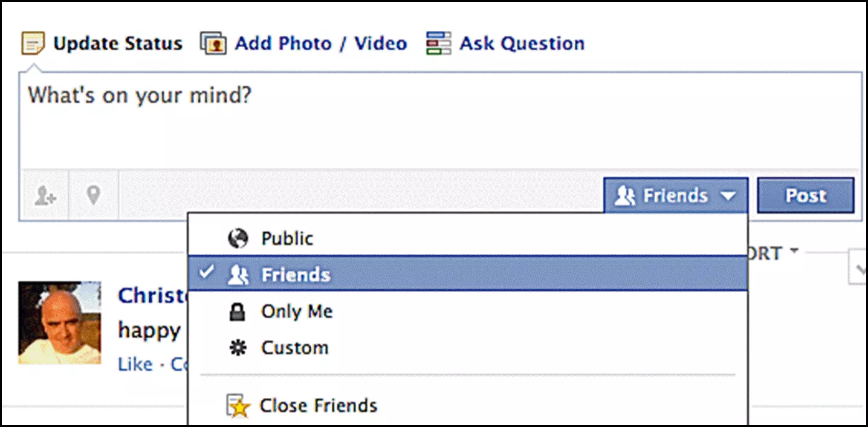This screenshot has width=868, height=427.
Task: Click the padlock icon beside Only Me
Action: click(x=238, y=311)
